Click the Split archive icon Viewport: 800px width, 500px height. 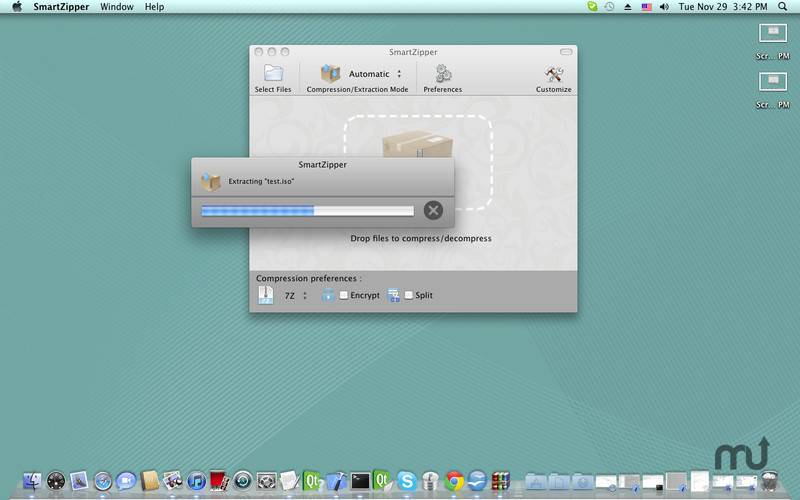tap(394, 295)
